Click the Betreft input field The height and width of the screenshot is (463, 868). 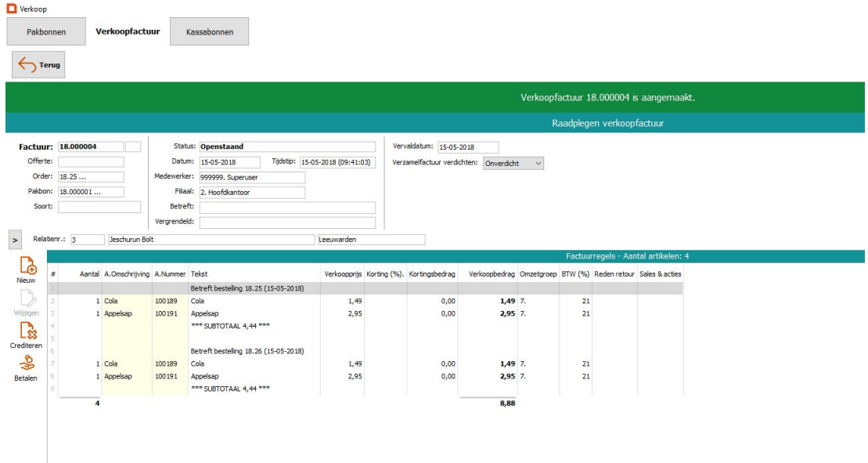(x=286, y=208)
